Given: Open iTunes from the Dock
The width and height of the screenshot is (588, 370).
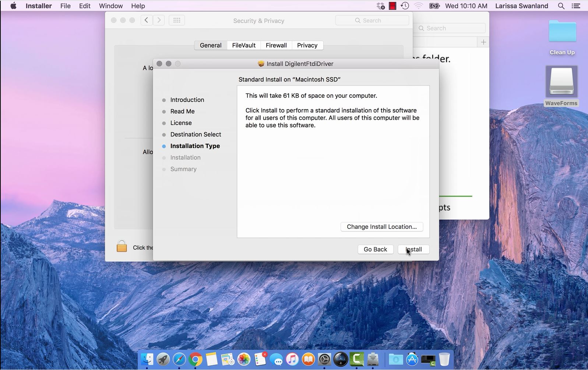Looking at the screenshot, I should point(292,359).
